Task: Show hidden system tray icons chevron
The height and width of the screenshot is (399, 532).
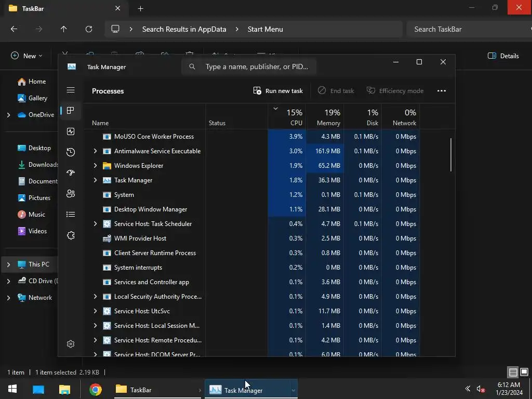Action: pyautogui.click(x=468, y=389)
